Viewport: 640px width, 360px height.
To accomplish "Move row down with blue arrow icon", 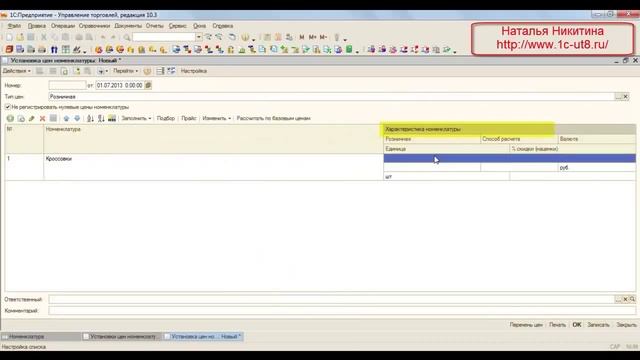I will pos(77,118).
